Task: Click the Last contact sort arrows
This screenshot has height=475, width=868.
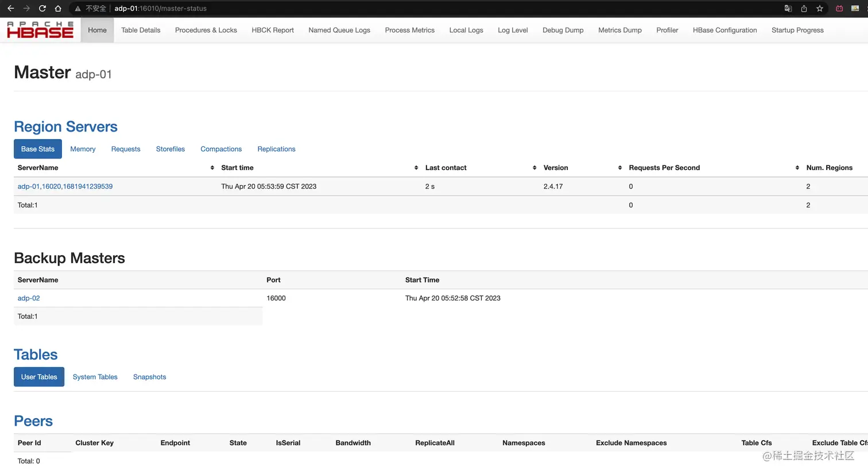Action: (x=534, y=167)
